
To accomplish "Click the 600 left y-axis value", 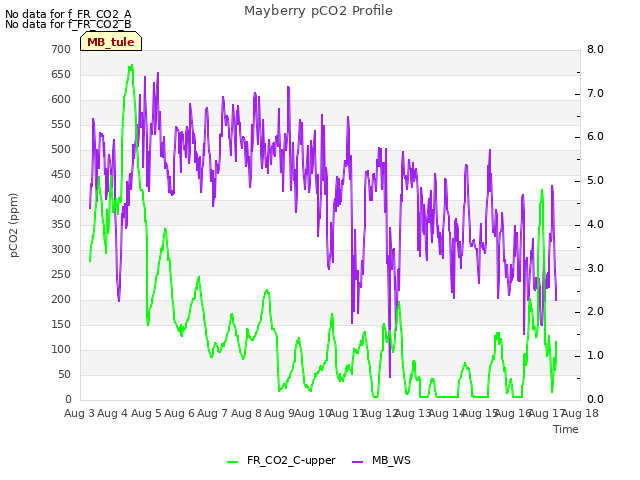I will [x=61, y=99].
